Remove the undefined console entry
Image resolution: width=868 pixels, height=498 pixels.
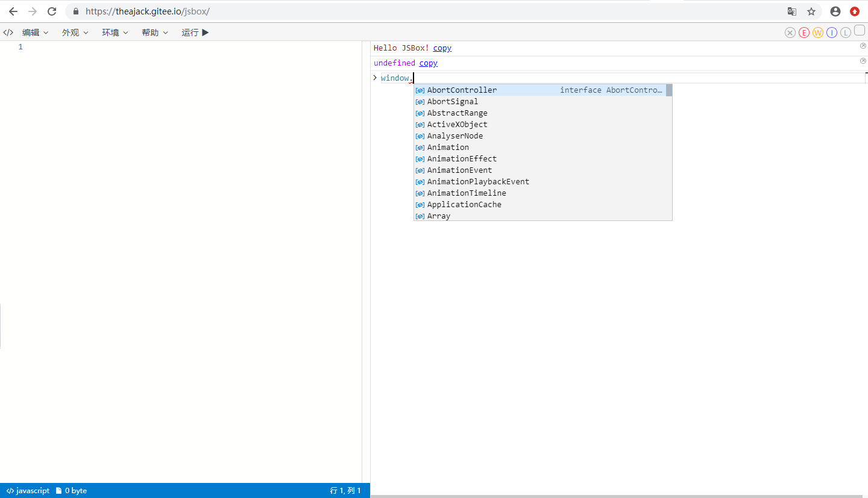[x=863, y=61]
